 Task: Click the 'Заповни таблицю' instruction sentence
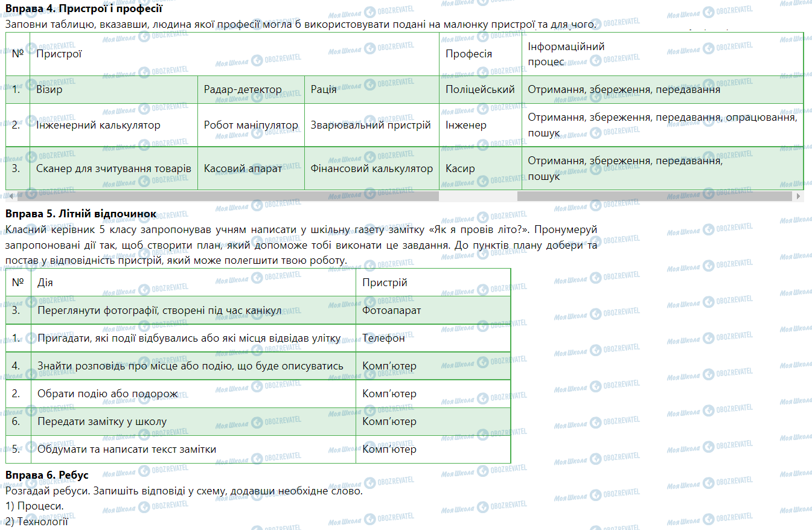click(300, 25)
